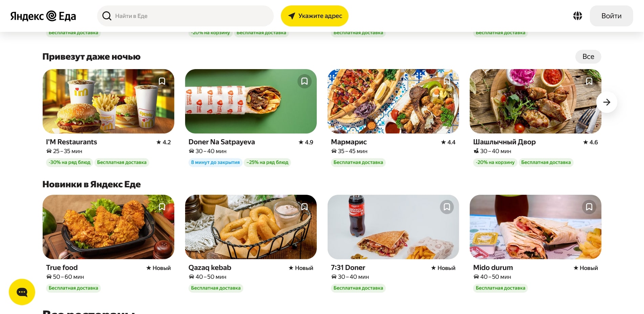Viewport: 644px width, 314px height.
Task: Open the Mido durum restaurant title
Action: (x=493, y=268)
